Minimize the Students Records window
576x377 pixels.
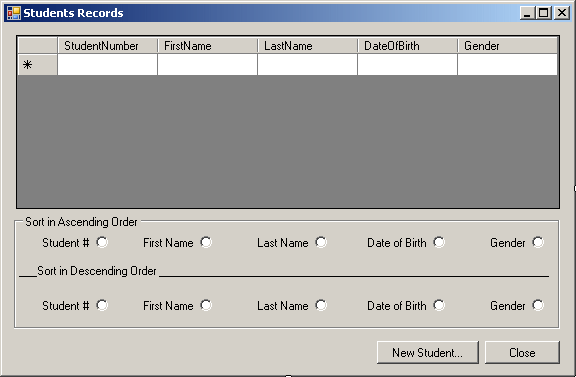(527, 13)
